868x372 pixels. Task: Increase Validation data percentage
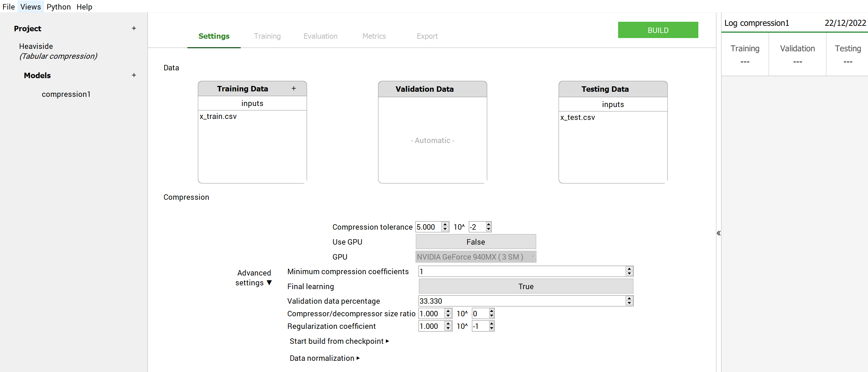pyautogui.click(x=629, y=298)
